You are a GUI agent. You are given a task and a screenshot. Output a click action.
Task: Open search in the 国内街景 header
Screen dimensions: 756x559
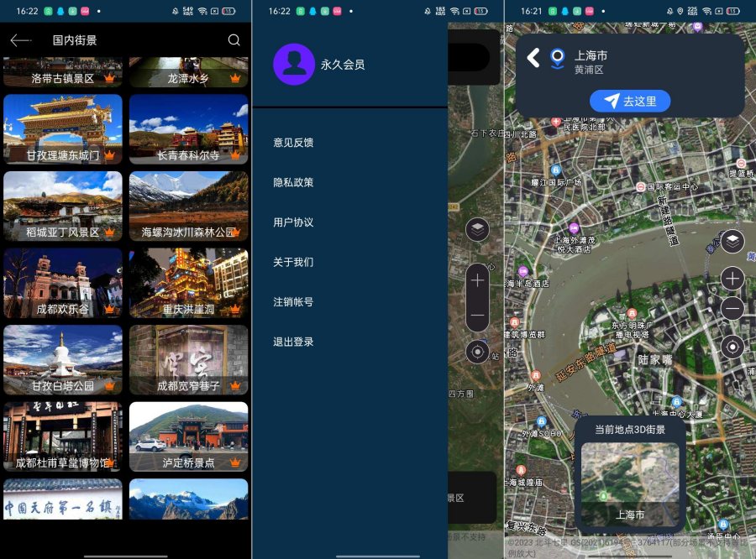click(234, 40)
